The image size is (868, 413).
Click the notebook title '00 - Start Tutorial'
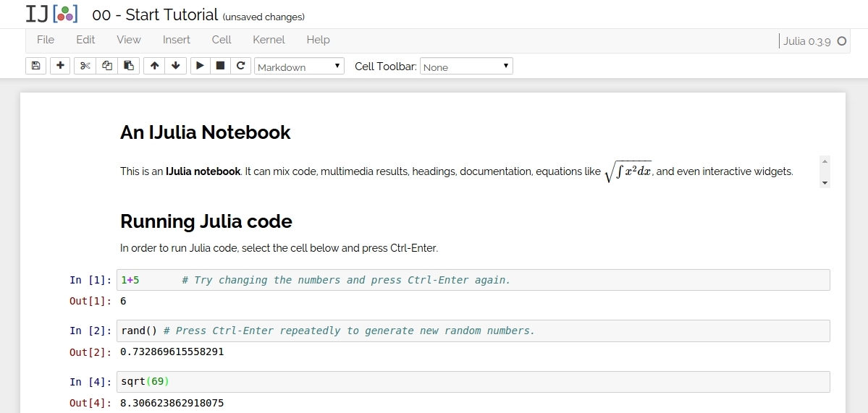point(155,14)
